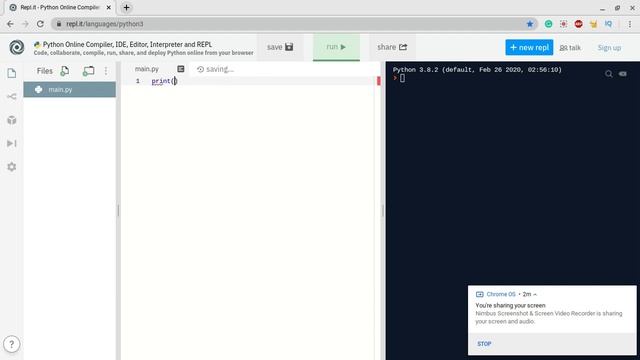Switch to the main.py editor tab
640x360 pixels.
147,69
